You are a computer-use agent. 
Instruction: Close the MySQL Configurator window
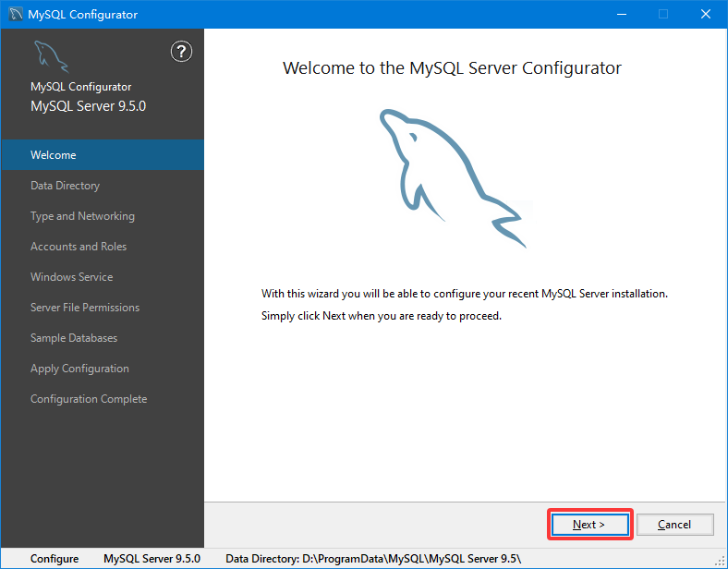click(x=706, y=15)
